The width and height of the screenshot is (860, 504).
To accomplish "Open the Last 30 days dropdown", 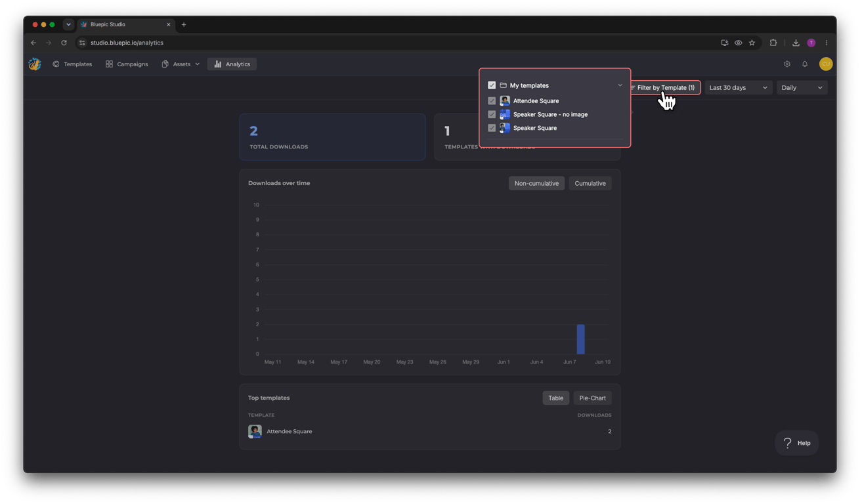I will [738, 87].
